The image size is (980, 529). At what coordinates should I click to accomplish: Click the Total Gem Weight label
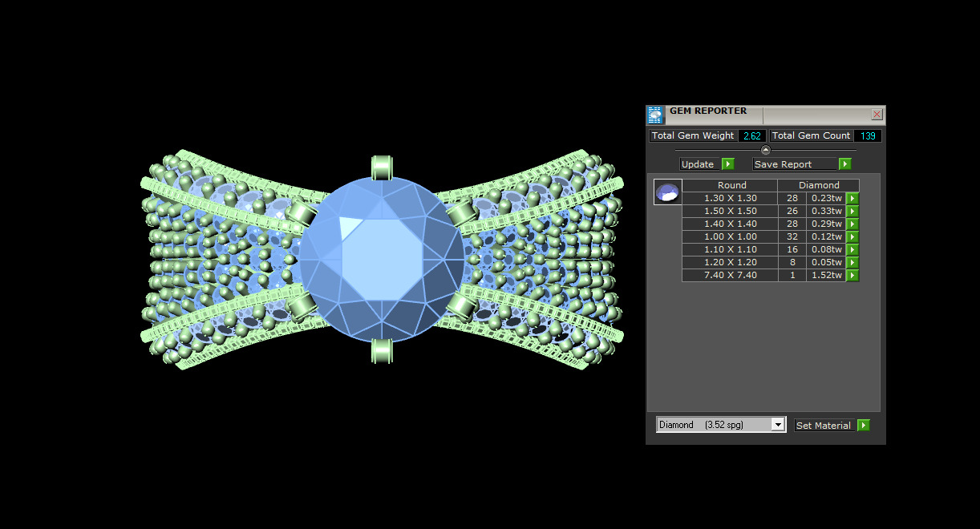(x=694, y=136)
